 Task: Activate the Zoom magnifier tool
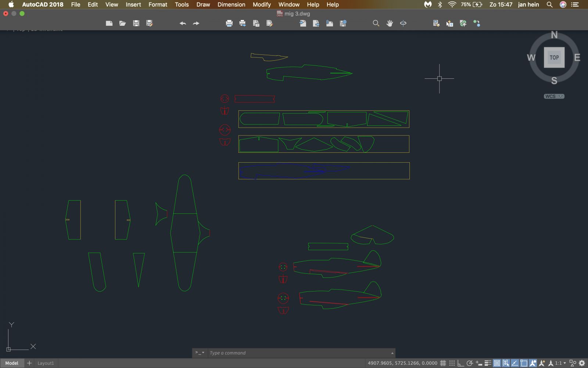376,23
